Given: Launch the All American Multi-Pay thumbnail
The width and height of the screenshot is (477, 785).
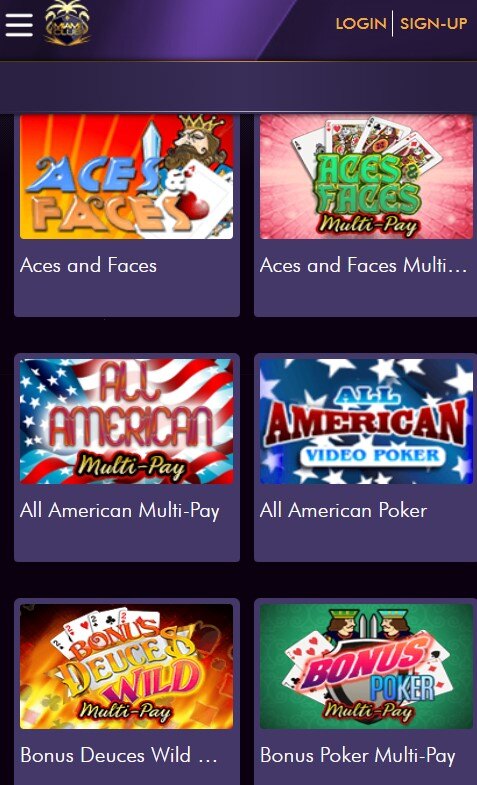Looking at the screenshot, I should point(127,421).
